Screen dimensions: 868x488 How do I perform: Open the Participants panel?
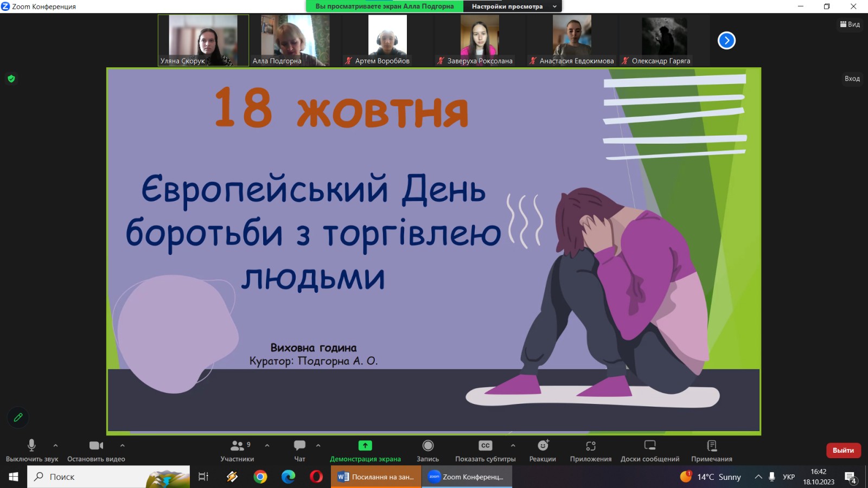point(237,450)
